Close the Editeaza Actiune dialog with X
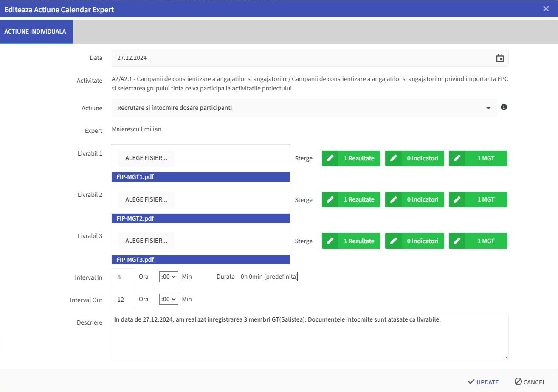The width and height of the screenshot is (558, 392). [546, 8]
